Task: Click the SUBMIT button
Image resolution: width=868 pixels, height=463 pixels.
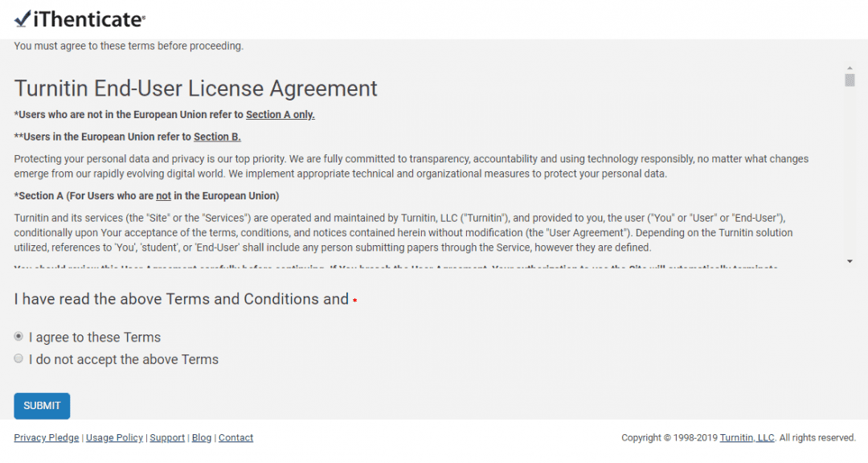Action: pyautogui.click(x=41, y=406)
